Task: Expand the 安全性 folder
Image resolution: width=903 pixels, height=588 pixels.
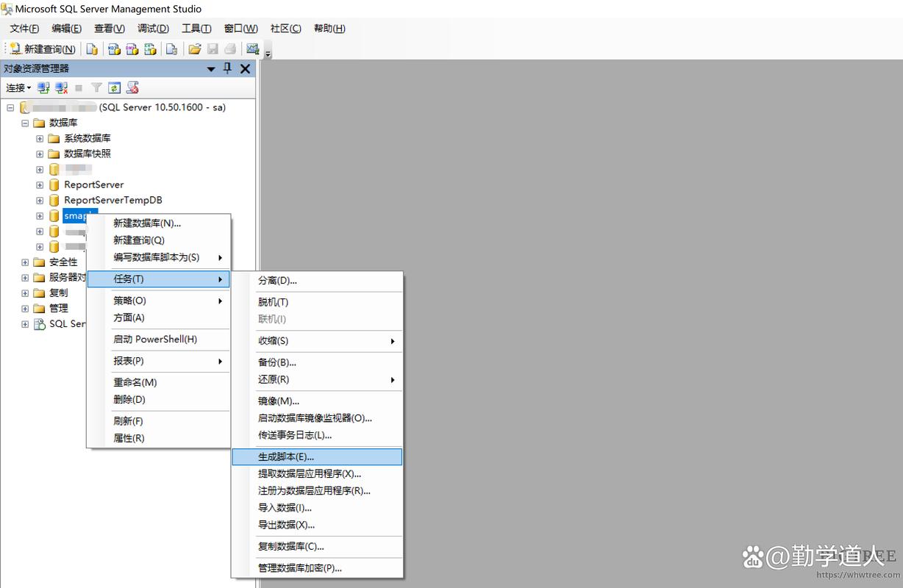Action: 25,262
